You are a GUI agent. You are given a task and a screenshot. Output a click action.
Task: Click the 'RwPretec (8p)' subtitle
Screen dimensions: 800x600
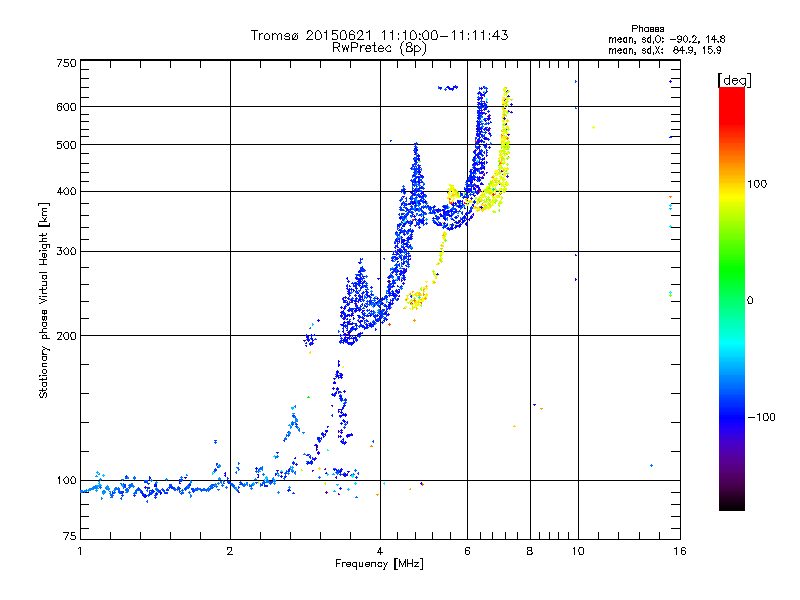point(379,48)
